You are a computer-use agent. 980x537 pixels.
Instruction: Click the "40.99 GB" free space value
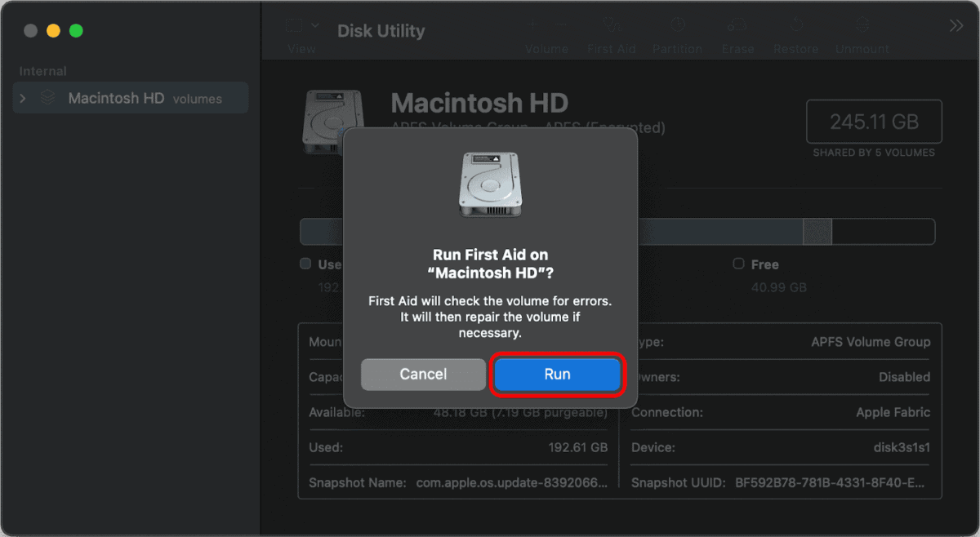pos(779,287)
